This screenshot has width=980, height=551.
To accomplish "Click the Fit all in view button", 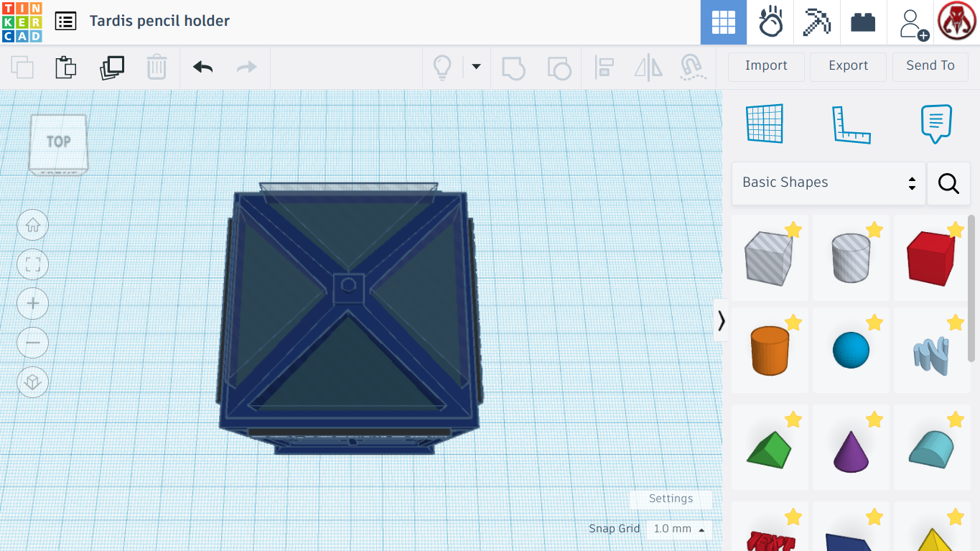I will point(33,264).
